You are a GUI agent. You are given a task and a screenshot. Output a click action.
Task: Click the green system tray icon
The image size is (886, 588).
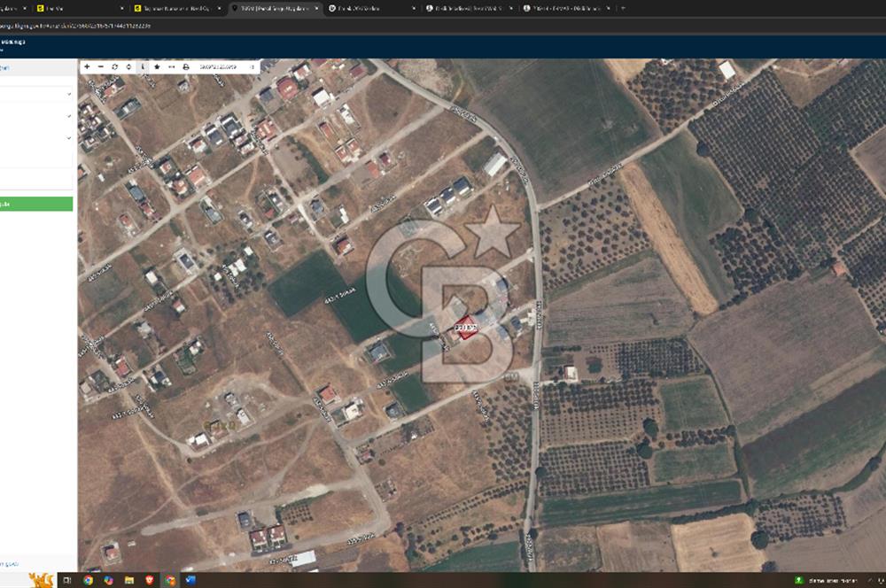pos(799,580)
